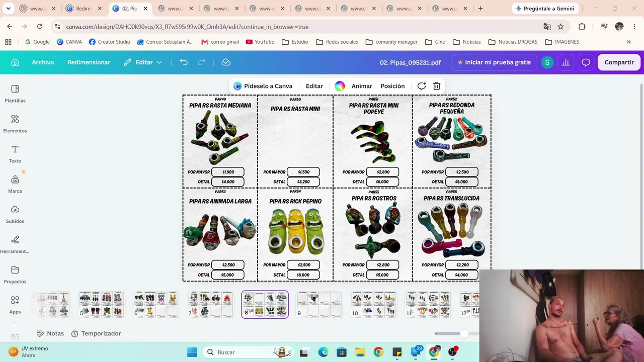Select page 11 thumbnail
Image resolution: width=644 pixels, height=362 pixels.
[x=428, y=305]
